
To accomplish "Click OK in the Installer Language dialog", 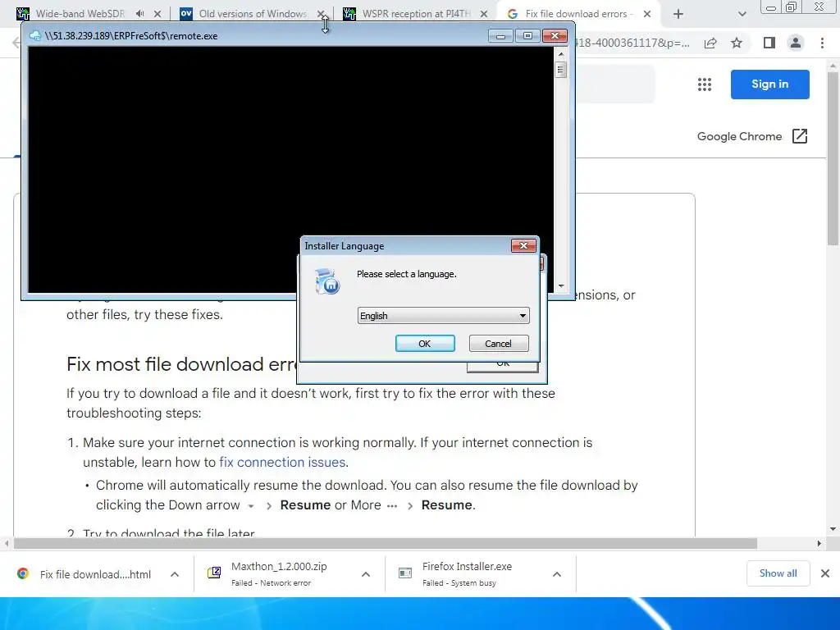I will (425, 344).
